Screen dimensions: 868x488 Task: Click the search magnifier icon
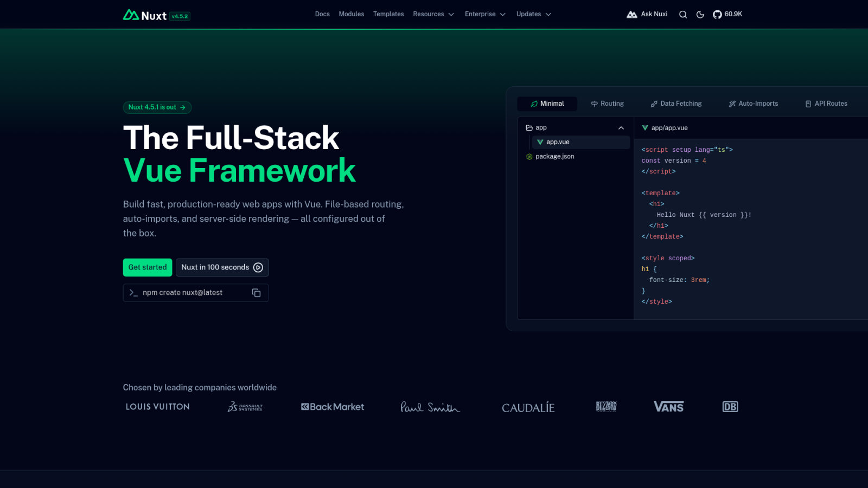click(x=683, y=15)
